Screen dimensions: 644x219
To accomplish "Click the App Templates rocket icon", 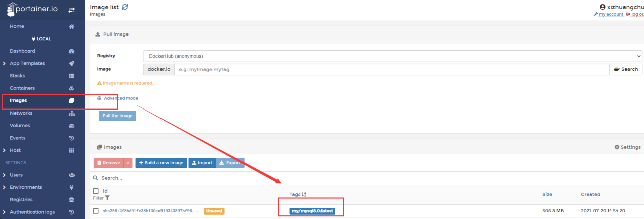I will 71,64.
